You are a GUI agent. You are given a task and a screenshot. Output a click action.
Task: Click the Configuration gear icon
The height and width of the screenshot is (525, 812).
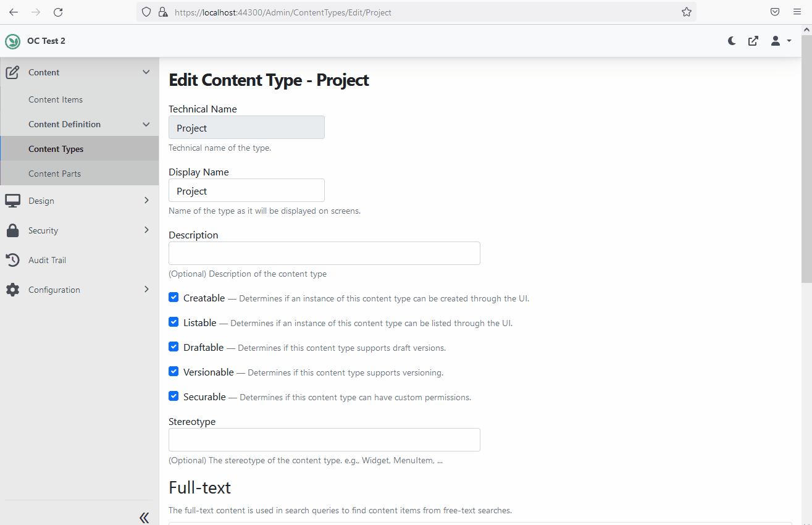12,290
